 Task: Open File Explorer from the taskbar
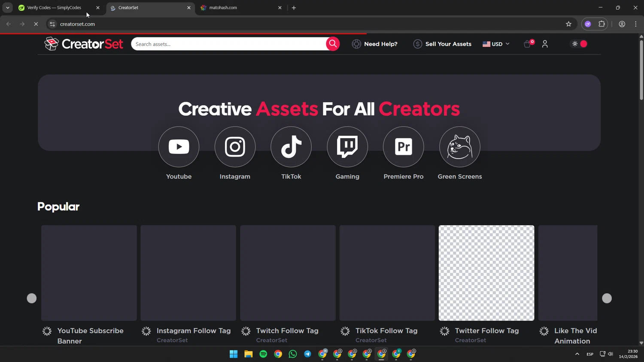[x=249, y=354]
